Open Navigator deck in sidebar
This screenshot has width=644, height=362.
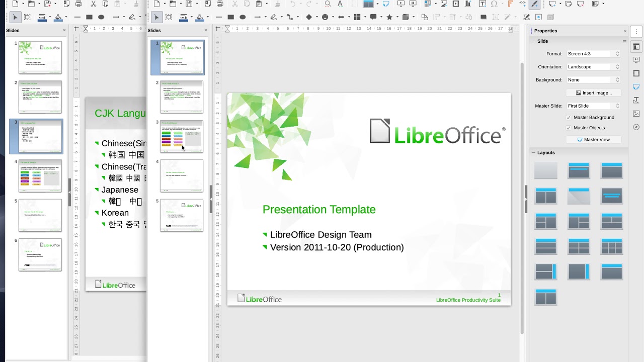tap(636, 127)
